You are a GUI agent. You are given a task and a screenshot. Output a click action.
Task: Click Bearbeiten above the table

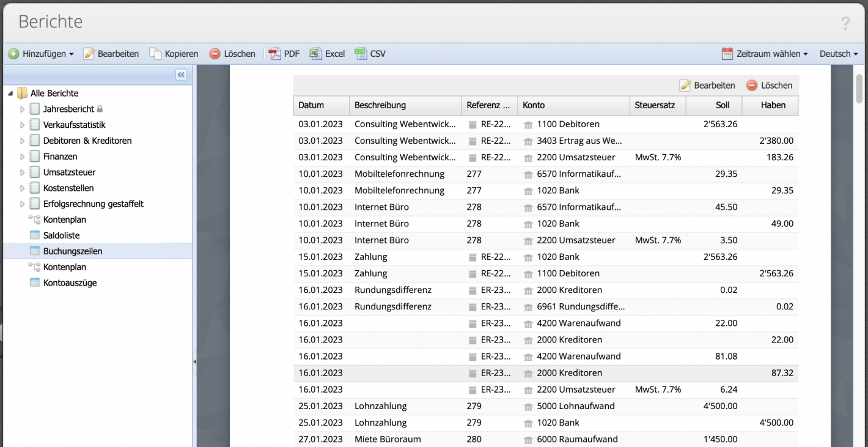(x=707, y=85)
